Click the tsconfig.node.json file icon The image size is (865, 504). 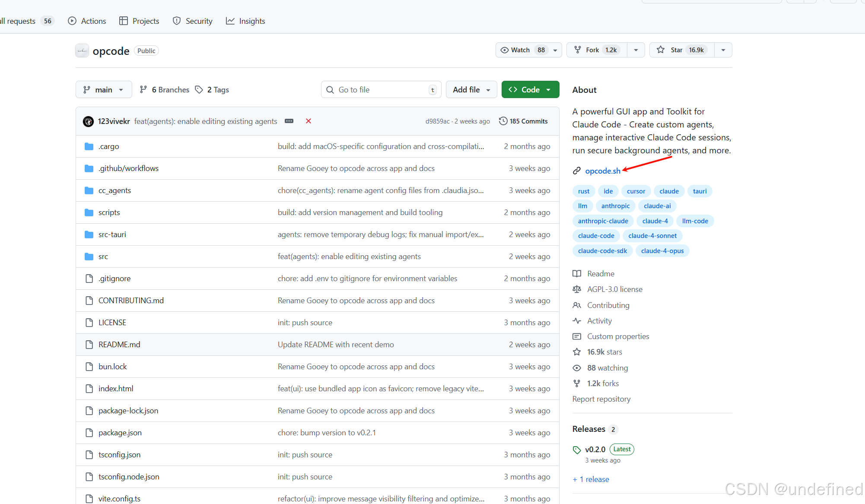[x=89, y=477]
